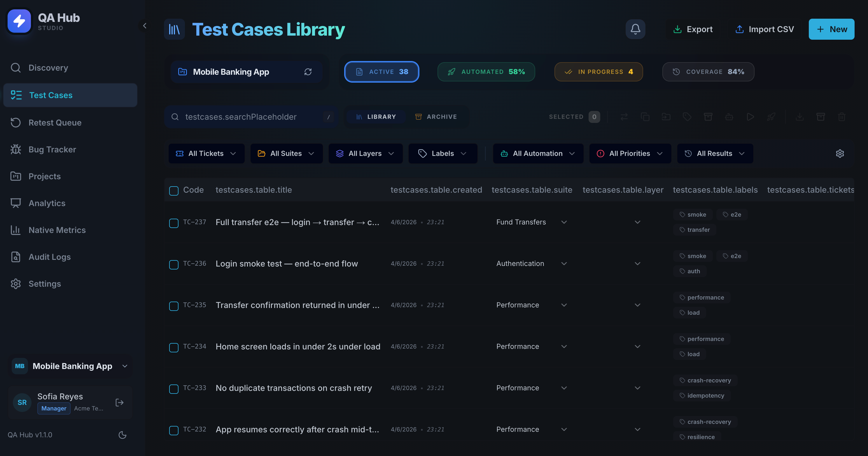Open the All Priorities filter dropdown

tap(630, 154)
